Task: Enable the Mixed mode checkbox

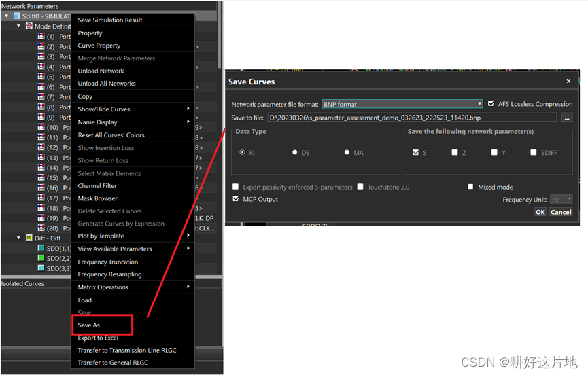Action: [470, 187]
